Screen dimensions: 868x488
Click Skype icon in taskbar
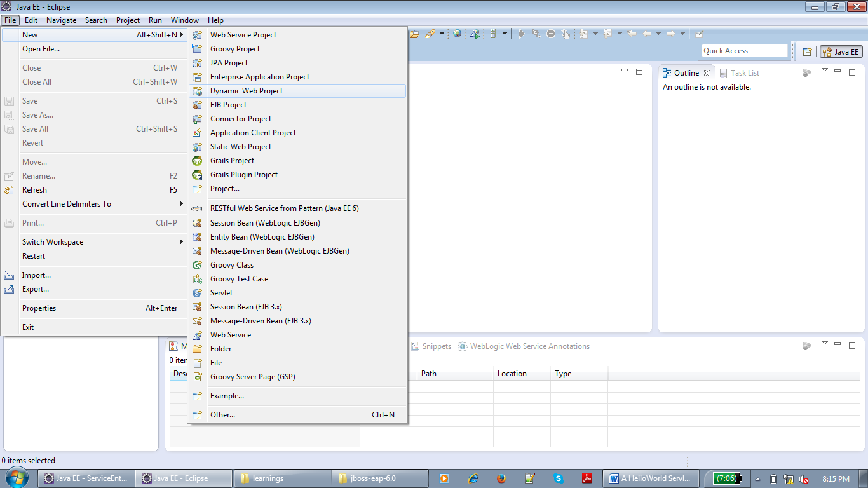(559, 478)
